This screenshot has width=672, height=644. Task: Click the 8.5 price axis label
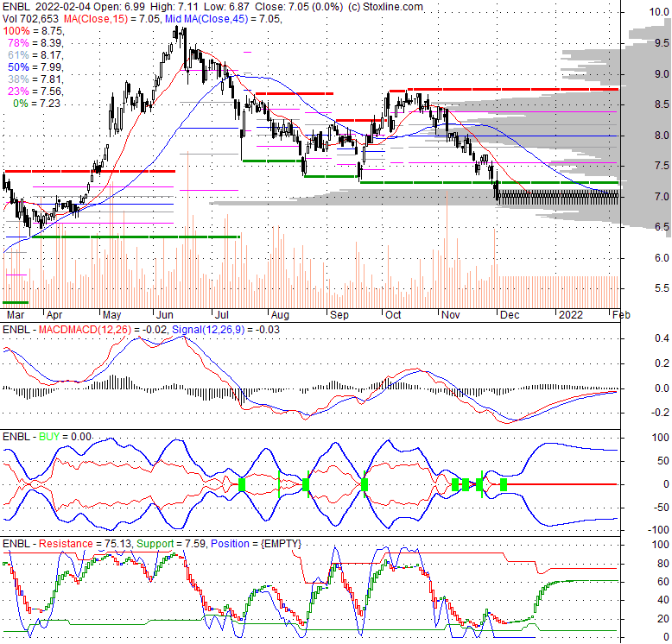(662, 104)
